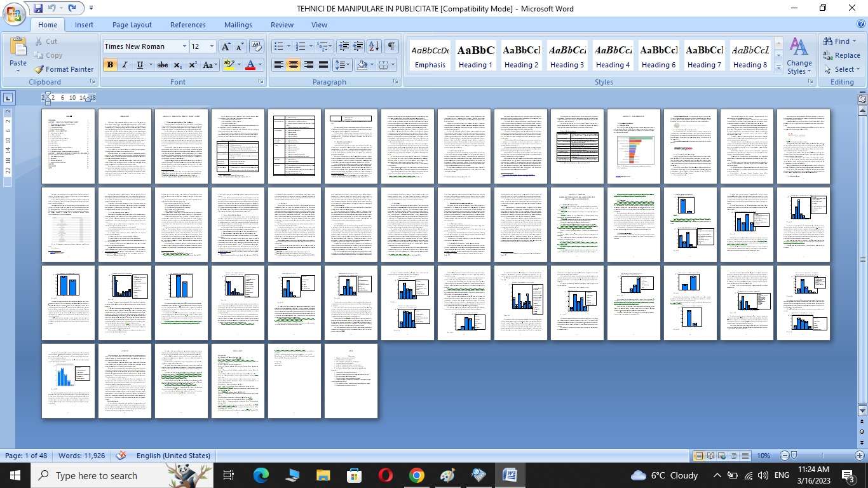
Task: Click the Sort A-Z icon
Action: [374, 46]
